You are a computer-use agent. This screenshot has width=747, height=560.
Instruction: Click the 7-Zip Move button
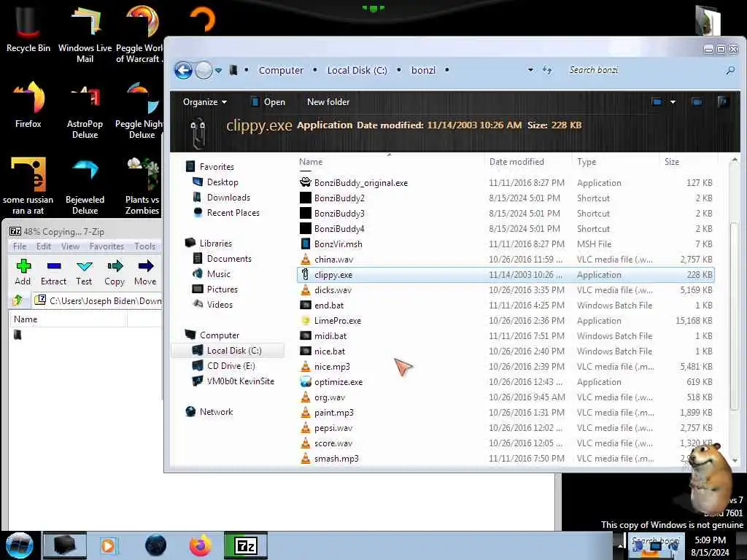[x=145, y=273]
